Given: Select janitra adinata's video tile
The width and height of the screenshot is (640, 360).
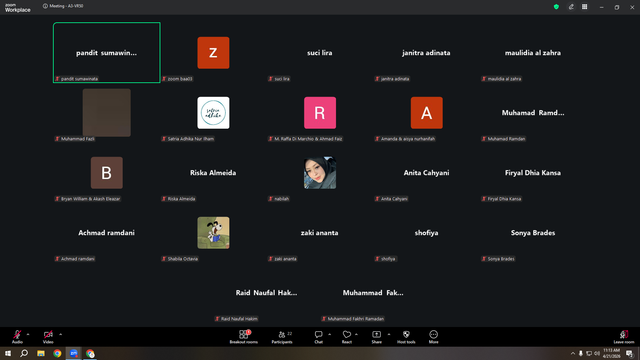Looking at the screenshot, I should click(426, 53).
